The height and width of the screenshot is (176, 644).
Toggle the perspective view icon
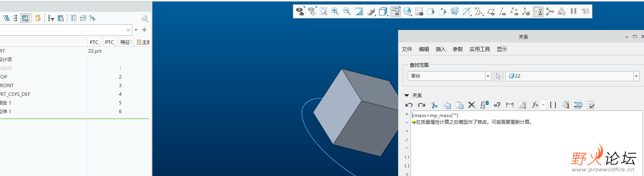click(455, 11)
